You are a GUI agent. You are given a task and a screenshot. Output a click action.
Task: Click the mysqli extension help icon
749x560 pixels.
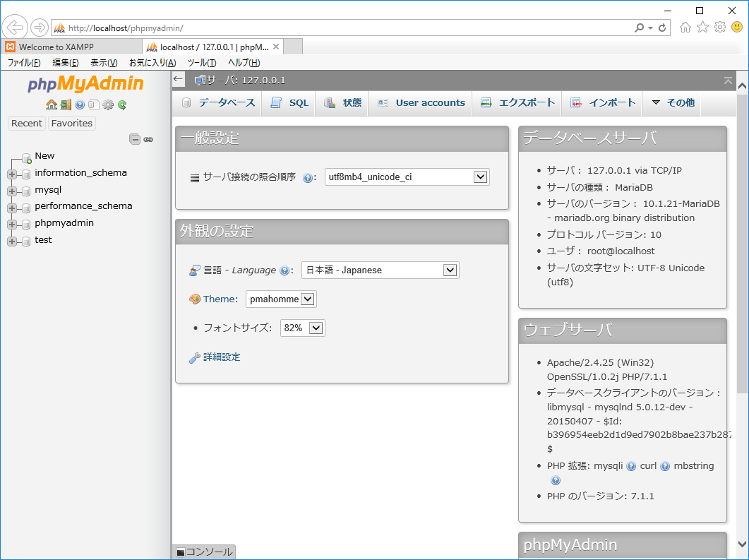(x=631, y=466)
